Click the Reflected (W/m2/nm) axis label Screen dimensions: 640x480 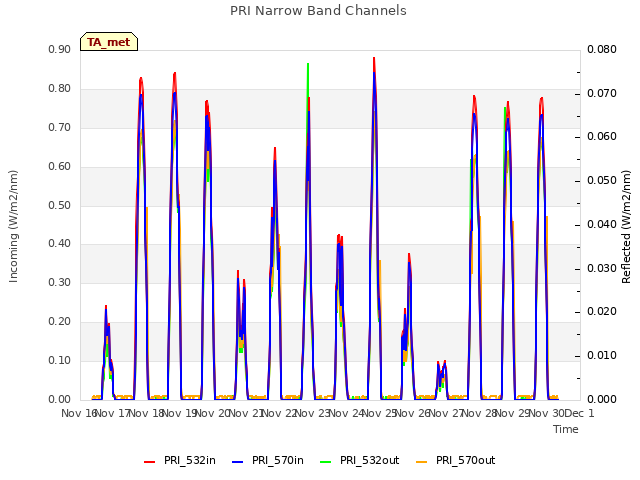(626, 227)
